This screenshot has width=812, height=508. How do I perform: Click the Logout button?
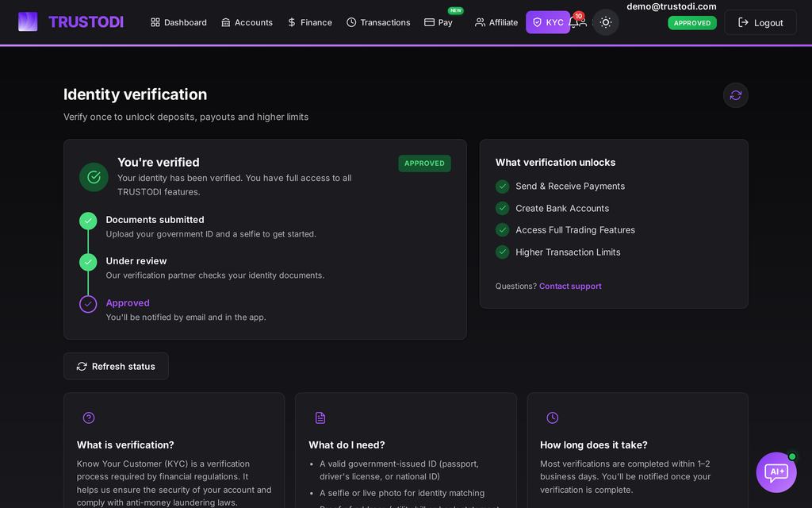click(760, 22)
